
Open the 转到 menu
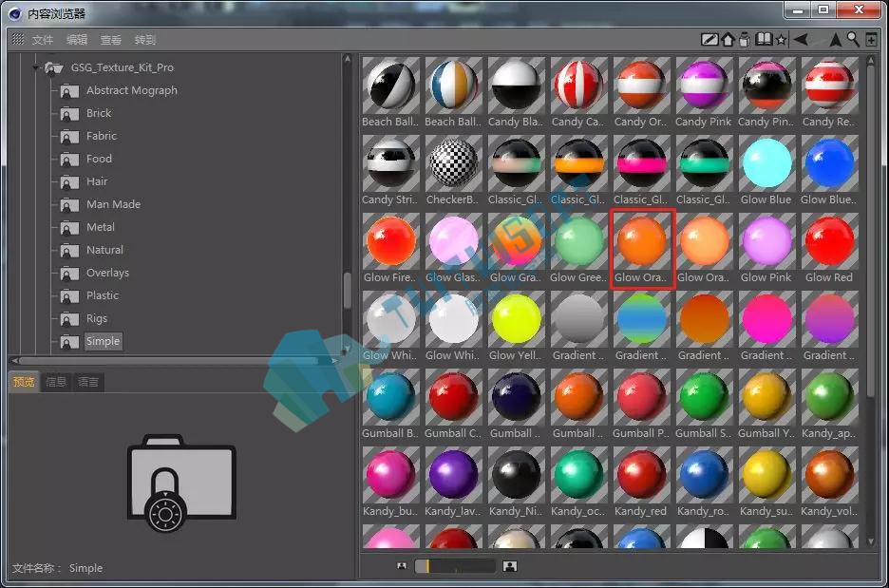(x=145, y=40)
